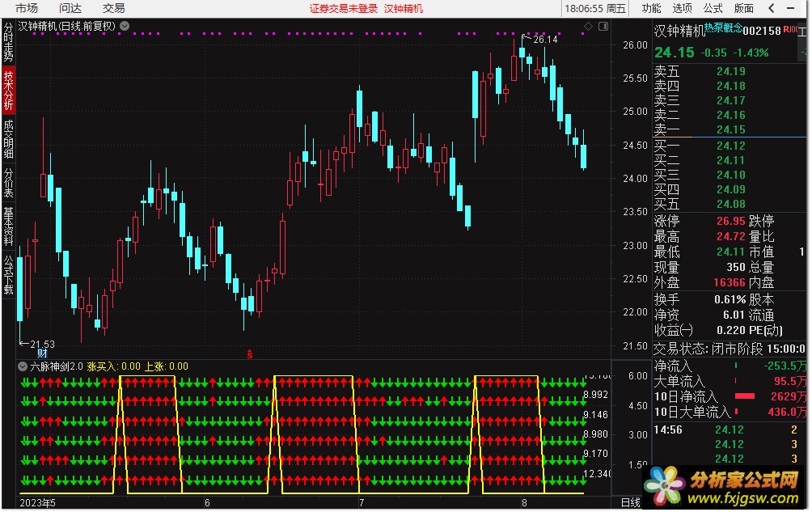The height and width of the screenshot is (512, 812).
Task: Click the 21.53 low price label
Action: coord(42,345)
